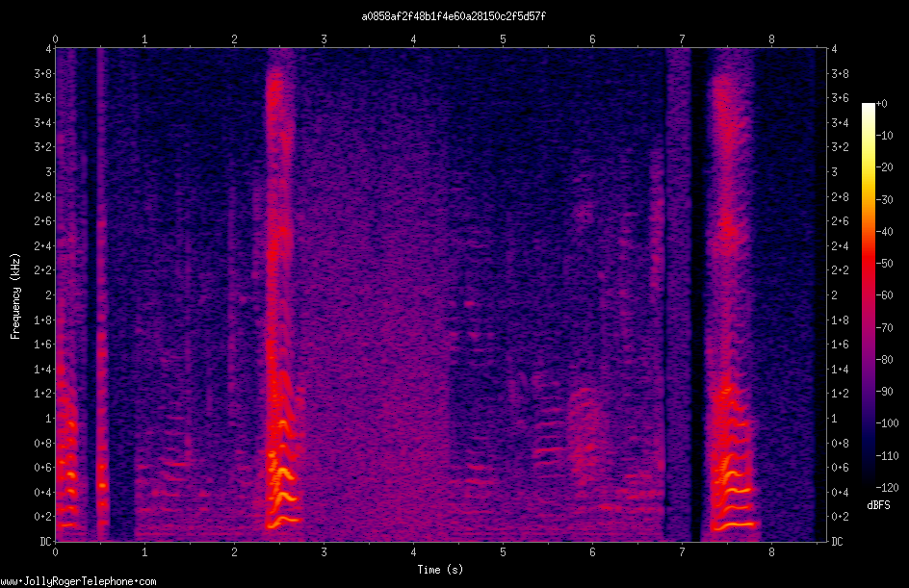The image size is (909, 588).
Task: Click the '3' tick on the bottom time axis
Action: pyautogui.click(x=325, y=552)
